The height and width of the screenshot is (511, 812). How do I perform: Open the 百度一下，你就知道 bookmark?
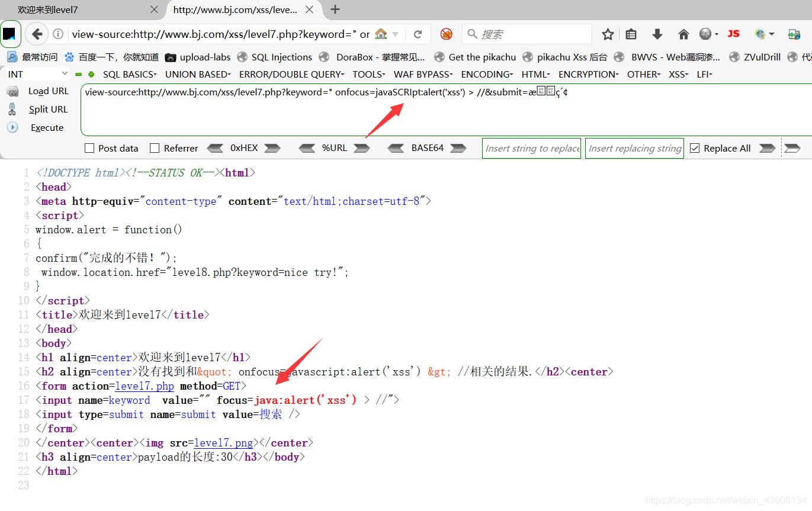point(111,57)
